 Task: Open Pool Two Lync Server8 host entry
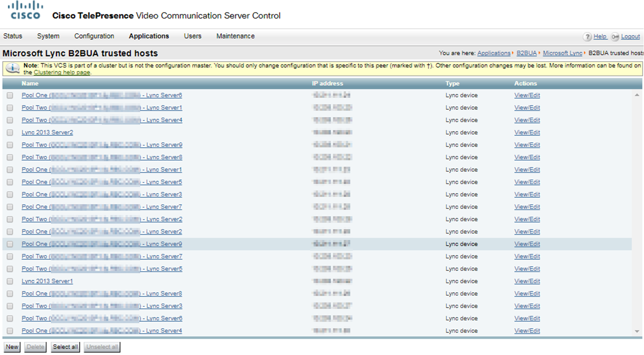[102, 157]
